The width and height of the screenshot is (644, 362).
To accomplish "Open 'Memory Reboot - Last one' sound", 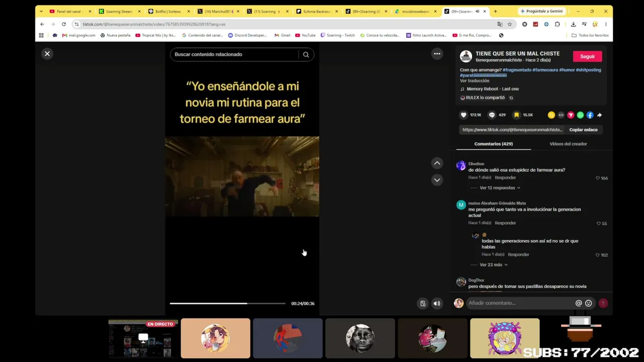I will click(x=493, y=89).
